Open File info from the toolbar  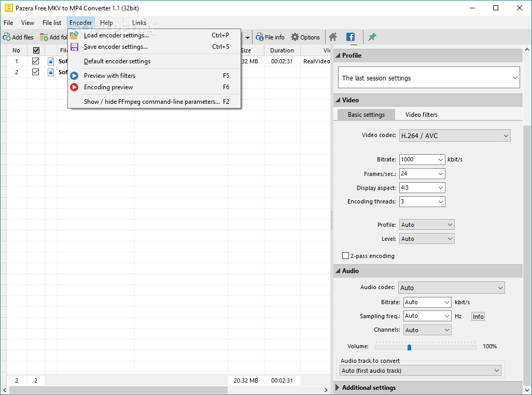pos(270,37)
